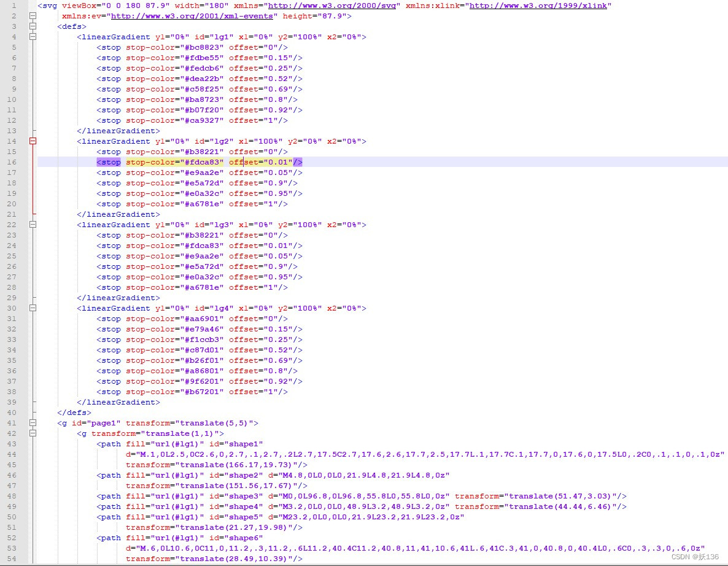Collapse the page1 group fold marker

click(33, 423)
